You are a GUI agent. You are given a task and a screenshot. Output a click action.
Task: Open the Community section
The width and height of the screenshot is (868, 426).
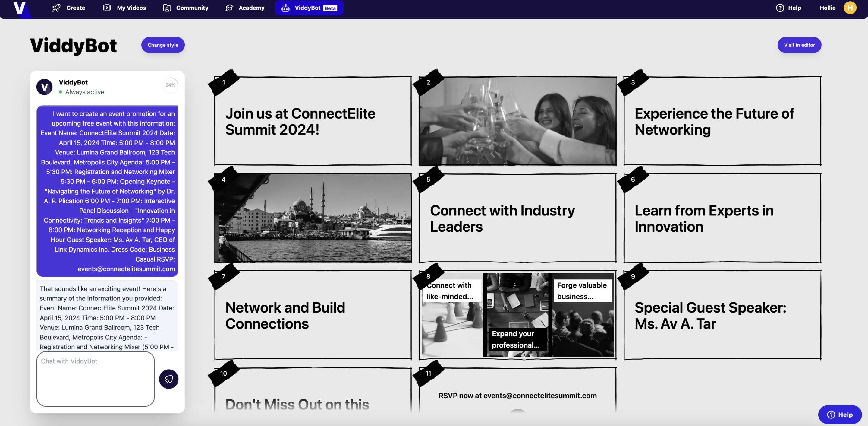(x=186, y=8)
